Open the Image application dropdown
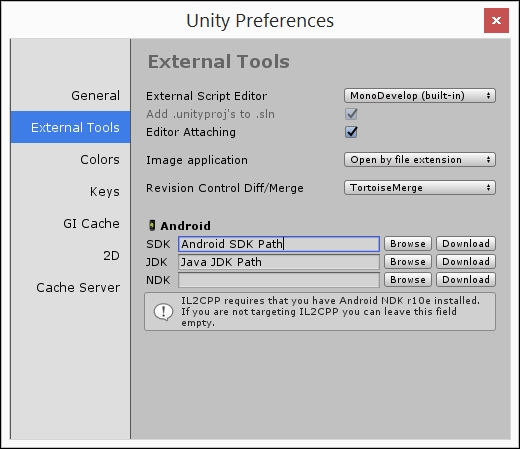Screen dimensions: 520x449 point(420,160)
